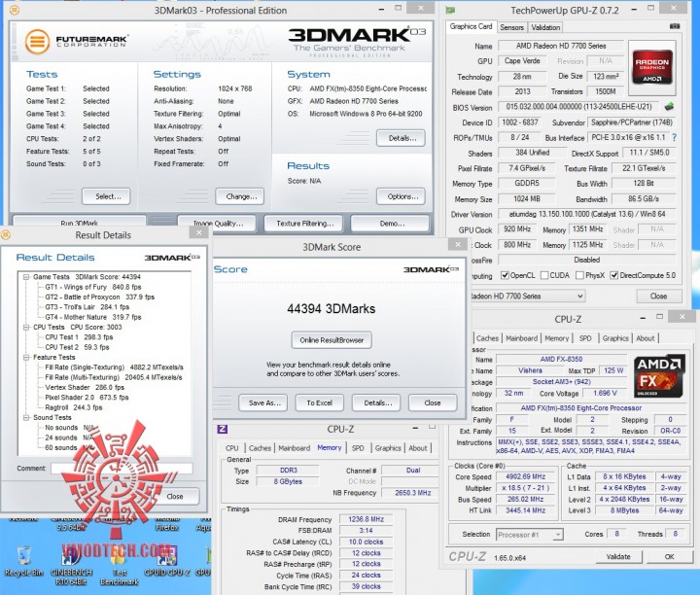This screenshot has width=700, height=595.
Task: Click the AMD FX logo in CPU-Z
Action: pos(659,376)
